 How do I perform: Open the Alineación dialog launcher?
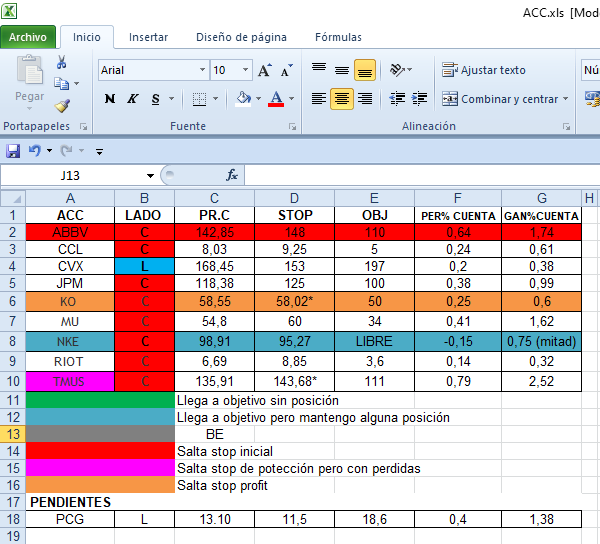tap(567, 127)
